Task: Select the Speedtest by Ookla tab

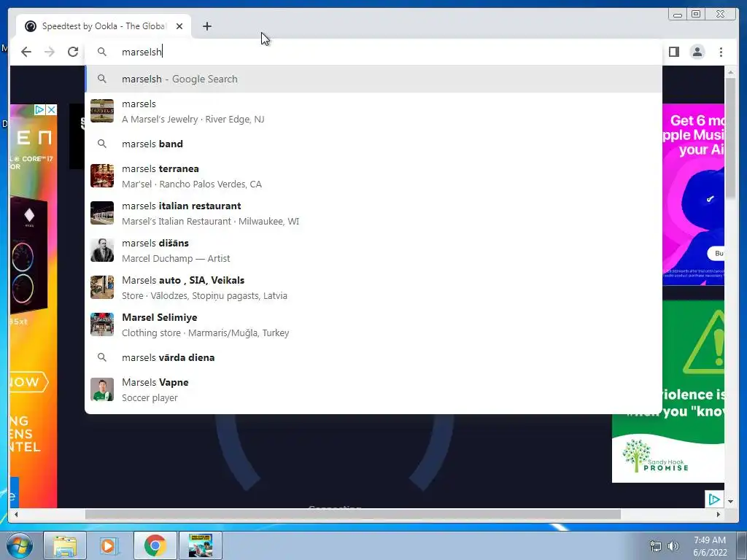Action: point(104,26)
